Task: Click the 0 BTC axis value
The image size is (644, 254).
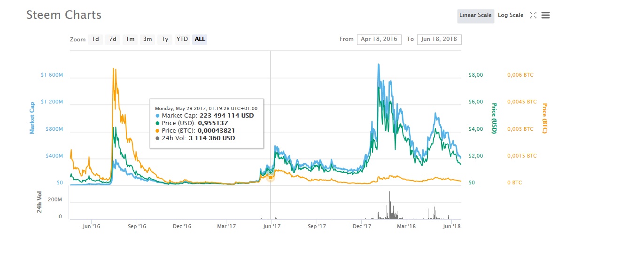Action: 515,183
